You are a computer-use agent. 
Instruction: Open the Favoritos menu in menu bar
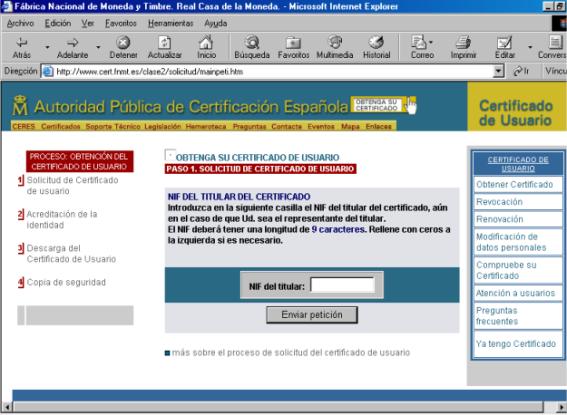[121, 23]
